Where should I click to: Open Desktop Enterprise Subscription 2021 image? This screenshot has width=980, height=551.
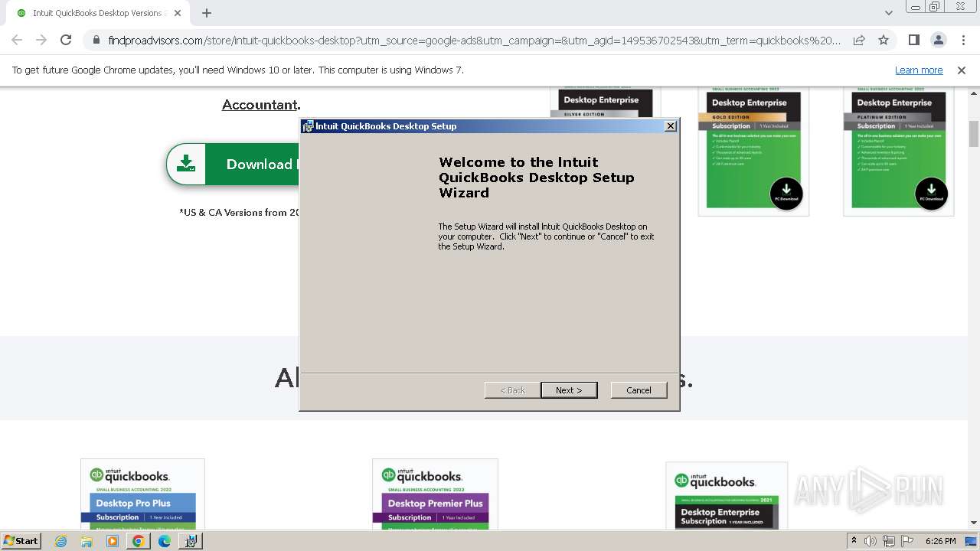[727, 496]
